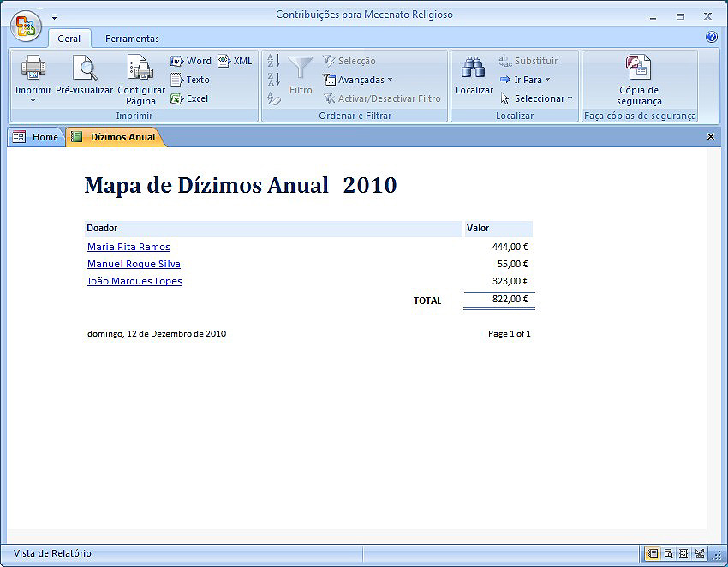Export the report to Excel
Viewport: 728px width, 567px height.
189,98
